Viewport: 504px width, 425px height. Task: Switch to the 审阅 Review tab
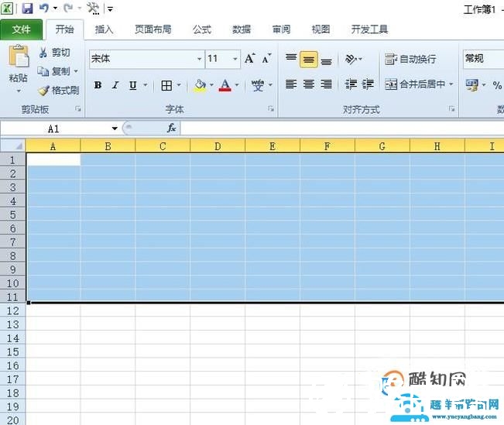tap(282, 29)
